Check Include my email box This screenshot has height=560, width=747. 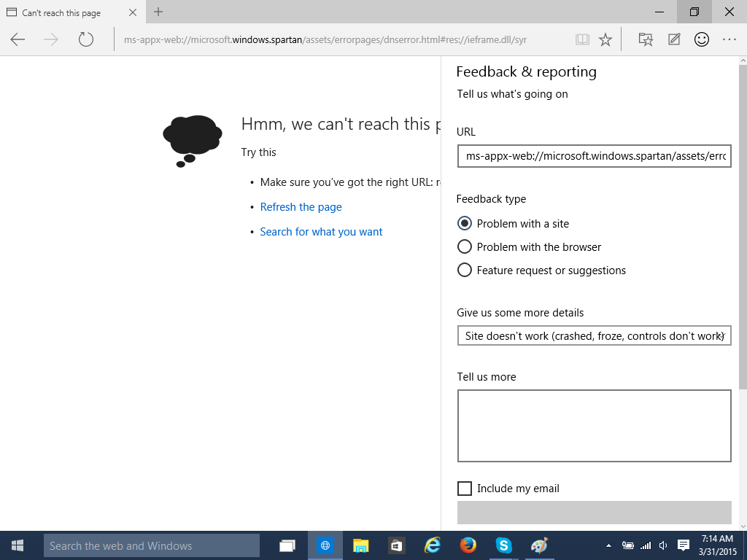465,489
